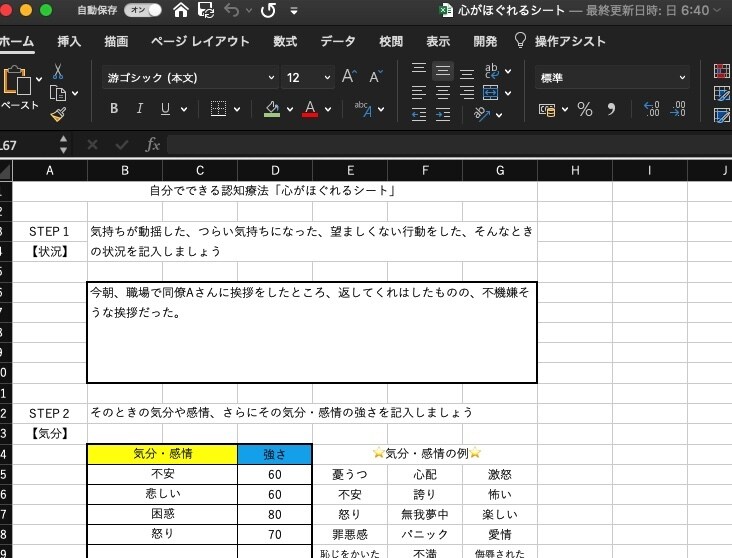Screen dimensions: 732x558
Task: Open the 描画 ribbon tab
Action: [116, 42]
